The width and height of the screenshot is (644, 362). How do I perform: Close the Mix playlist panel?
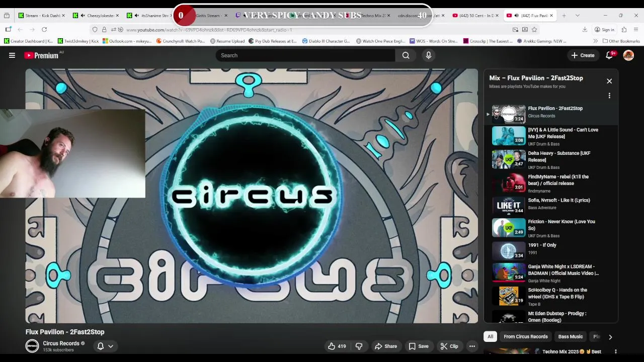point(609,81)
